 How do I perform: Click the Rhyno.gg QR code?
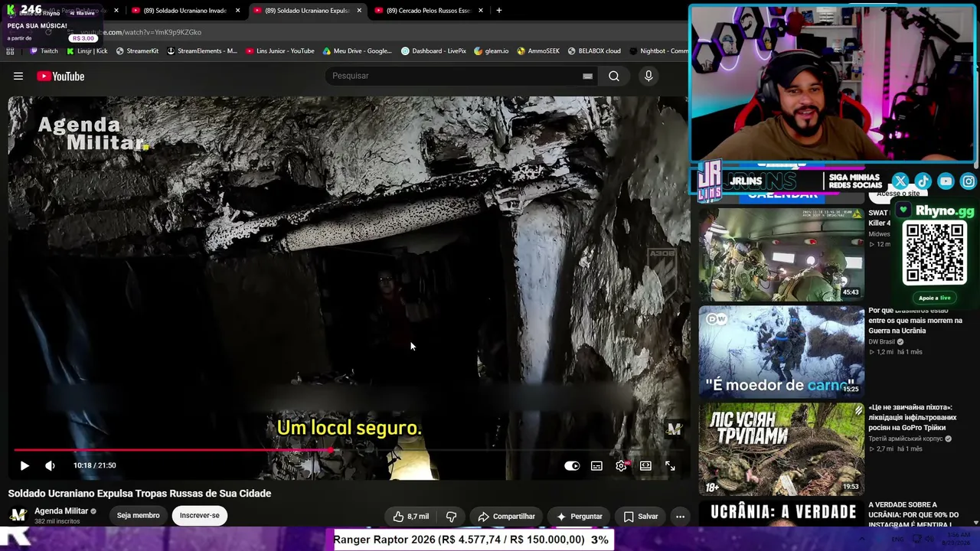pyautogui.click(x=934, y=253)
